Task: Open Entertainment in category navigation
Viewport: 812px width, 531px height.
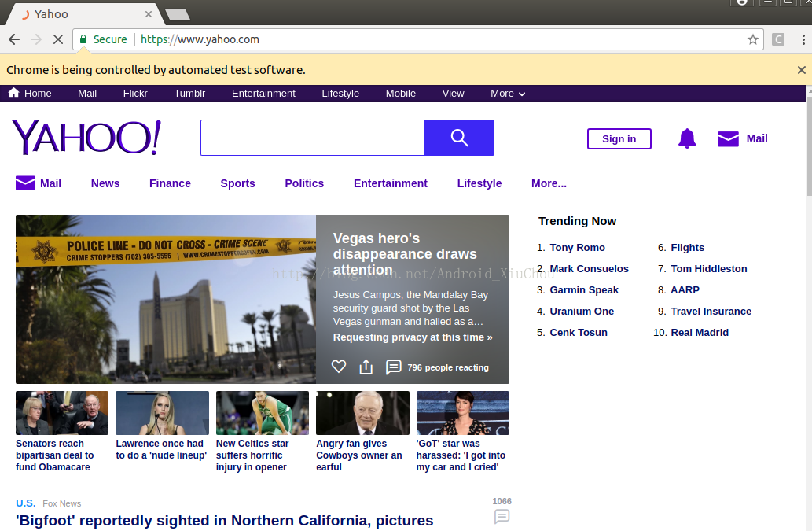Action: pos(391,183)
